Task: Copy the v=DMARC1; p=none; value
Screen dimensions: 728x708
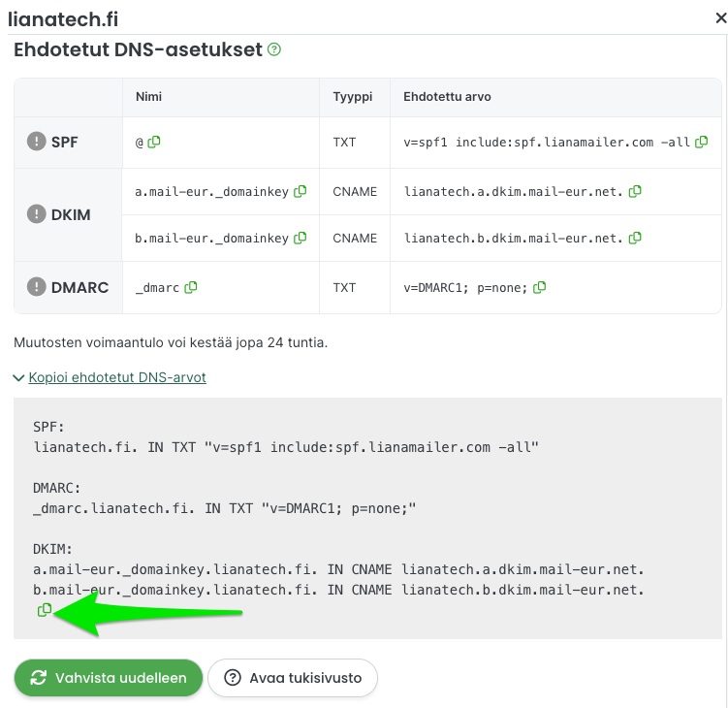Action: tap(539, 288)
